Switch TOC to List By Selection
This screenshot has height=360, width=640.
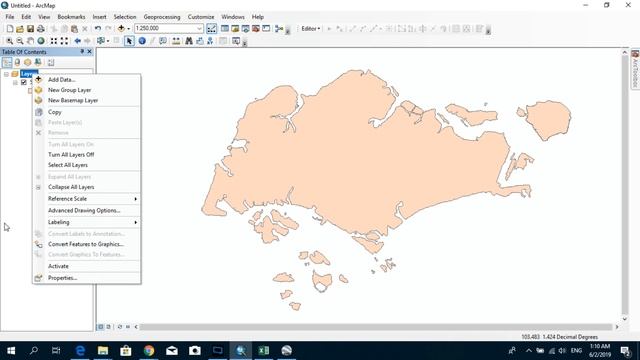pos(38,62)
